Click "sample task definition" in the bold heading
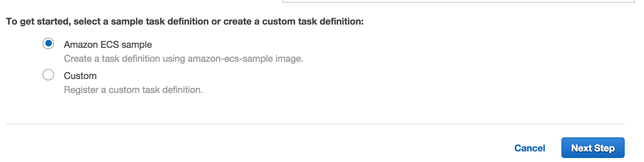The width and height of the screenshot is (644, 162). [x=160, y=22]
